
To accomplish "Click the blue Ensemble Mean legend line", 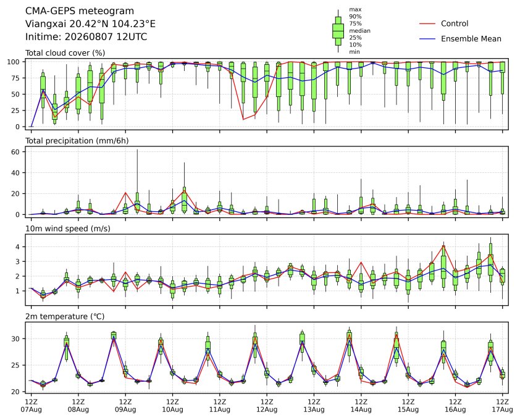I will click(x=427, y=39).
